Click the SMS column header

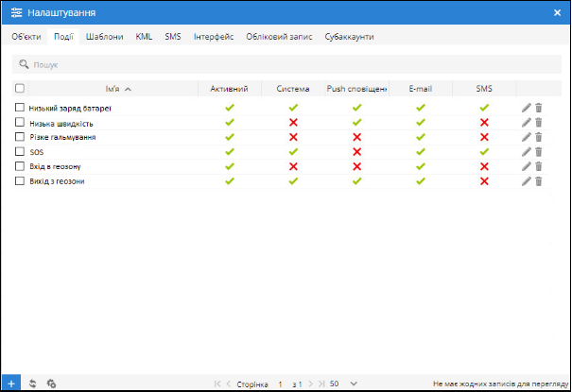coord(484,89)
